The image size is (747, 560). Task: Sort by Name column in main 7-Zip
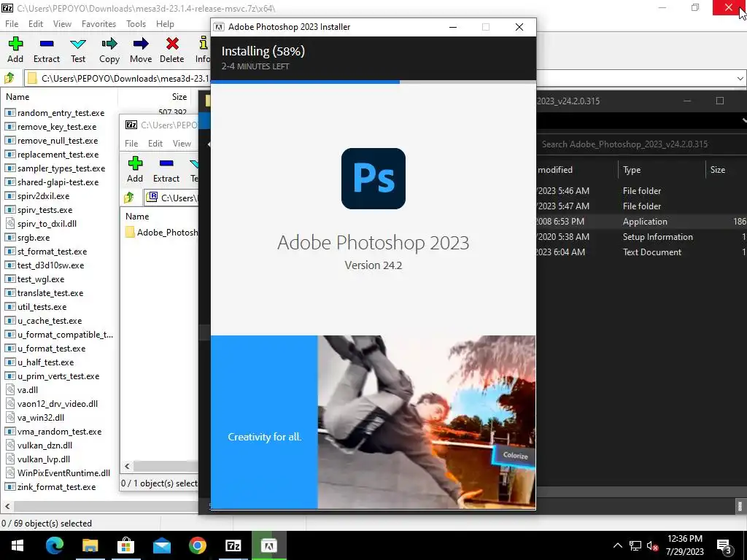pyautogui.click(x=58, y=97)
